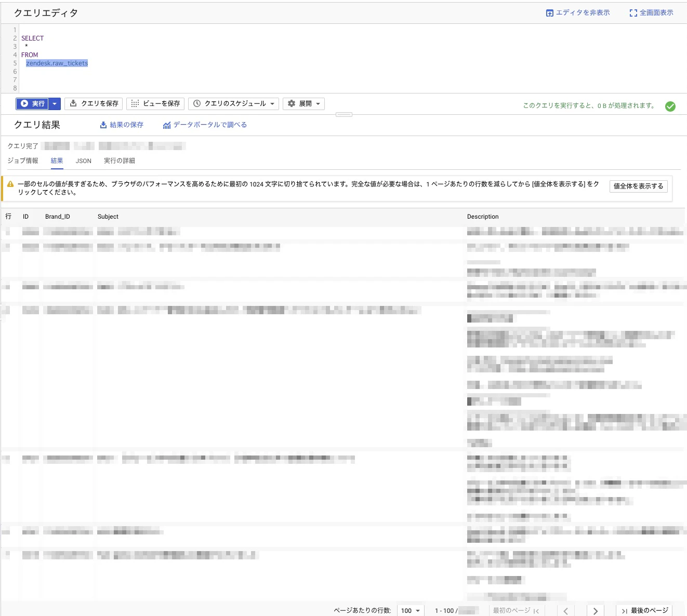Screen dimensions: 687x616
Task: Click the FROM keyword in the editor
Action: pyautogui.click(x=30, y=55)
